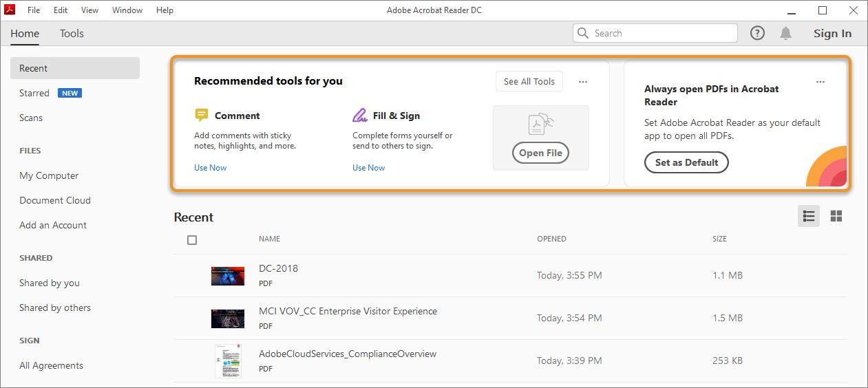The width and height of the screenshot is (868, 388).
Task: Click the Search input field
Action: pyautogui.click(x=661, y=33)
